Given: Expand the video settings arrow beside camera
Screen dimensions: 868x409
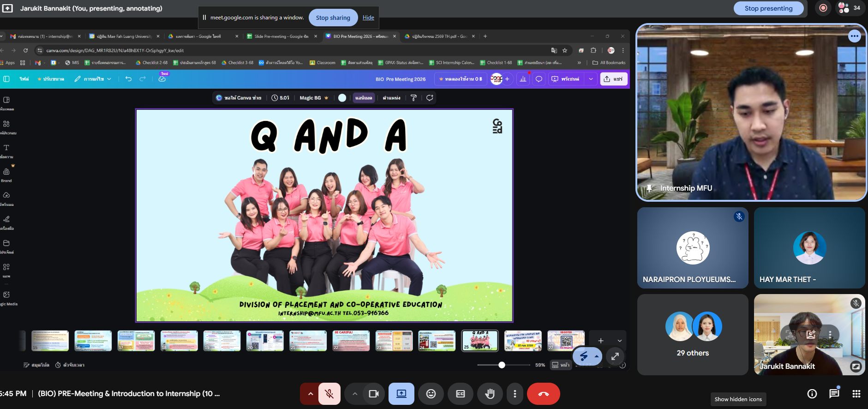Looking at the screenshot, I should coord(354,394).
